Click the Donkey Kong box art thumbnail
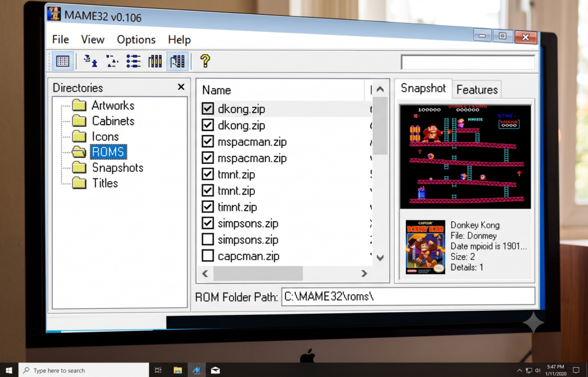 (425, 247)
